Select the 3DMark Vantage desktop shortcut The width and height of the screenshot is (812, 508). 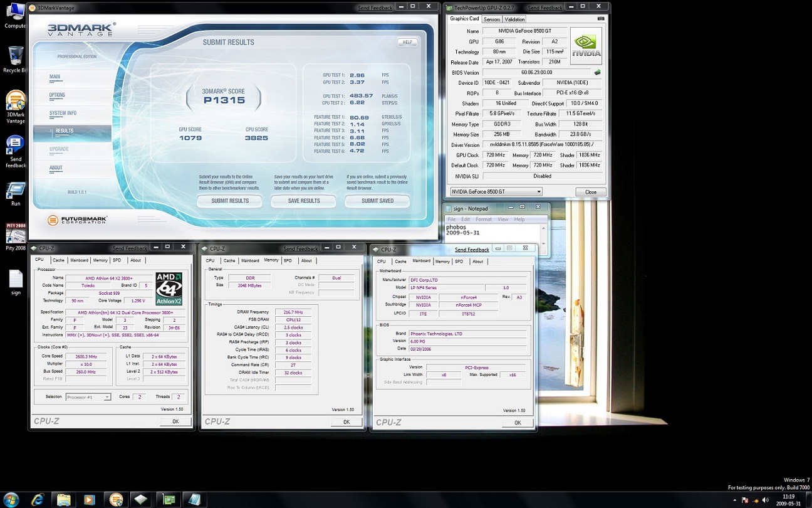click(15, 107)
